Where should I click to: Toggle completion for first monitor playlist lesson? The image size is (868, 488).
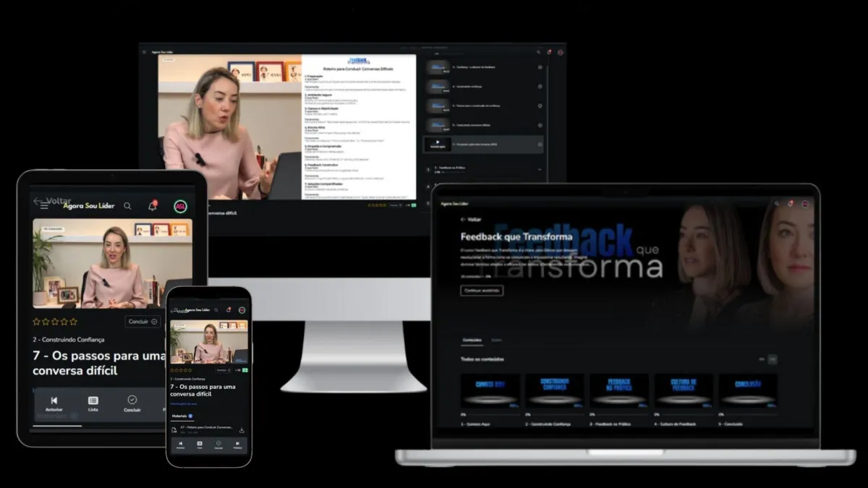(x=540, y=67)
